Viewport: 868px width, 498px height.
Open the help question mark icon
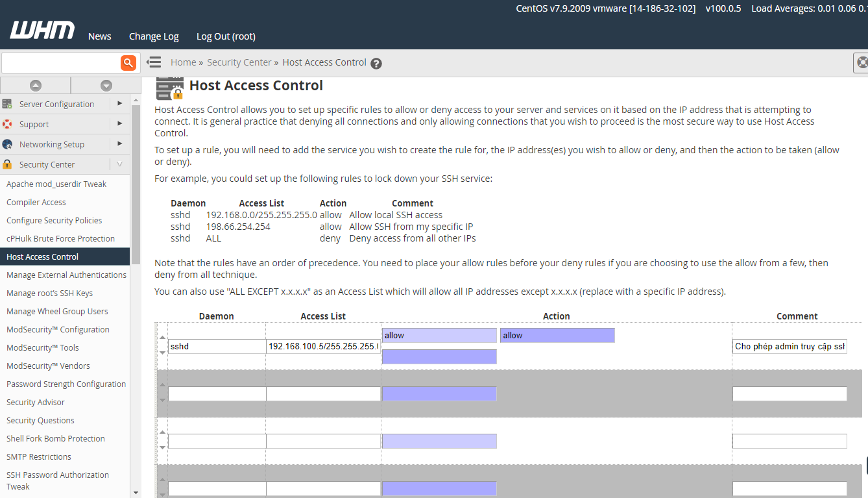coord(376,64)
